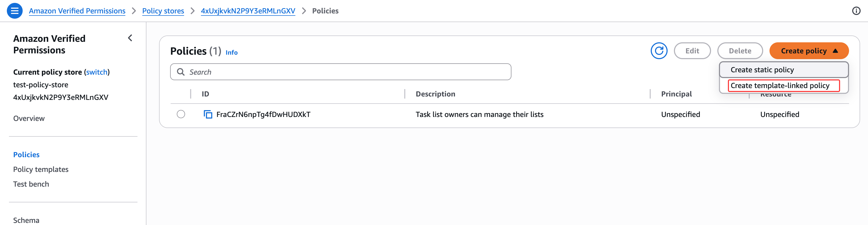Click the info circle icon
This screenshot has height=225, width=868.
point(856,11)
